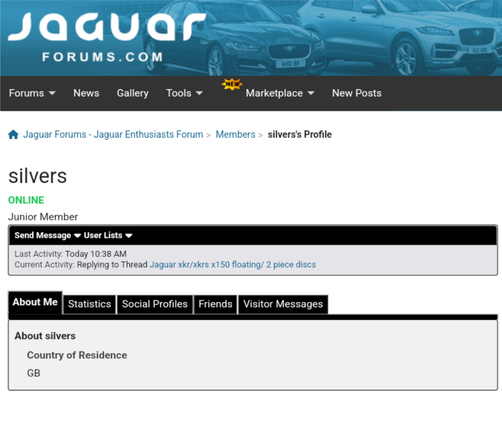Show the Visitor Messages tab
502x448 pixels.
[x=283, y=304]
